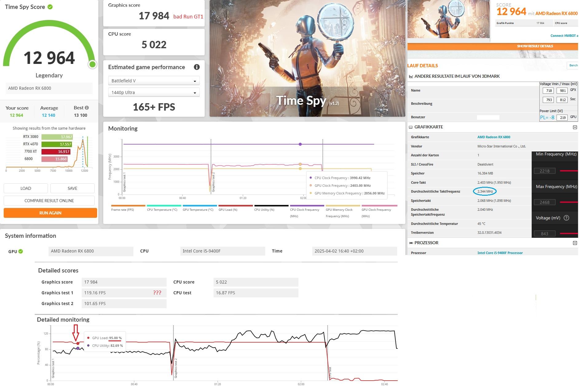Open the Battlefield V game dropdown

tap(154, 80)
